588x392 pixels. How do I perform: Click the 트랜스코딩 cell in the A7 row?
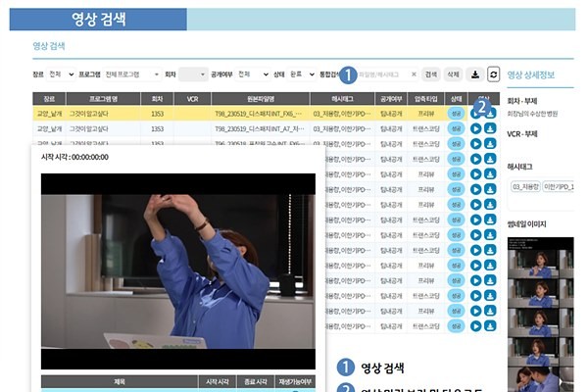click(426, 128)
